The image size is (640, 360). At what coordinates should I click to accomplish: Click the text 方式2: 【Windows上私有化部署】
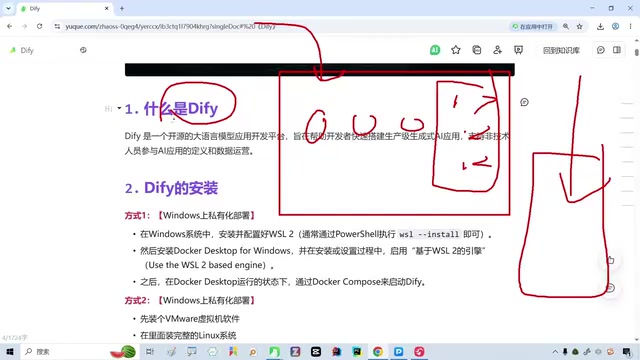pyautogui.click(x=191, y=300)
